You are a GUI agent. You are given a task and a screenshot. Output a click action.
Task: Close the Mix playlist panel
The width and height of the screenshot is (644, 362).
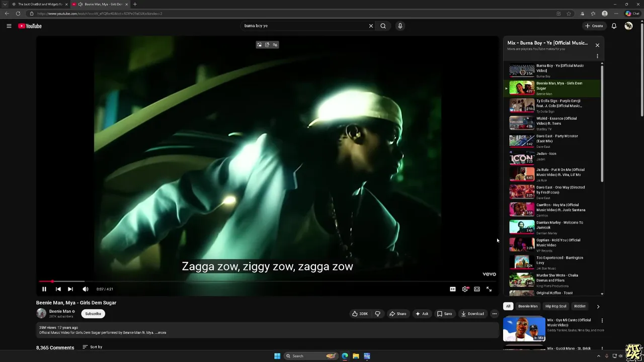pos(597,45)
